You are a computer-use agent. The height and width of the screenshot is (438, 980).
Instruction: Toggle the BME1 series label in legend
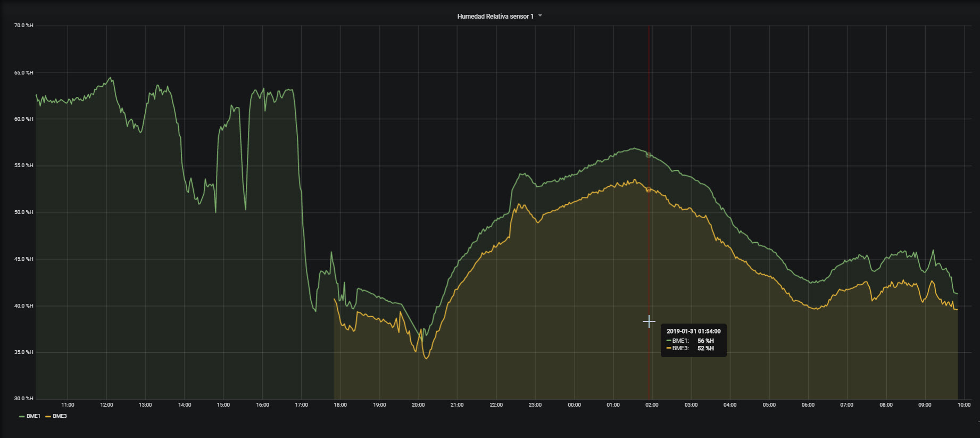34,416
